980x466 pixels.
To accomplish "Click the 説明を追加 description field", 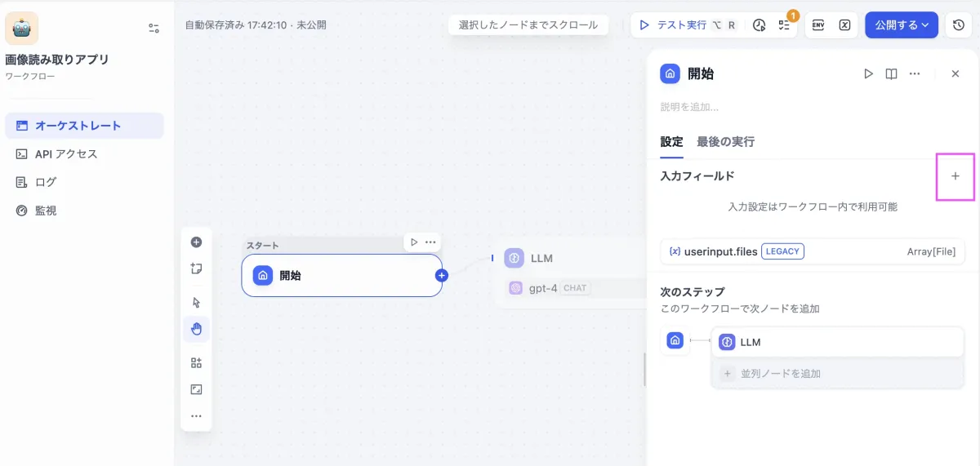I will (x=690, y=107).
